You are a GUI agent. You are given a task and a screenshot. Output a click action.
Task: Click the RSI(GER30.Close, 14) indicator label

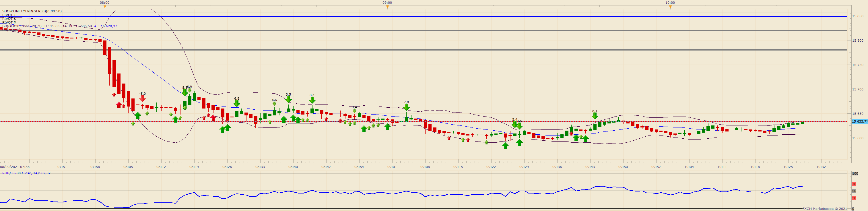26,173
